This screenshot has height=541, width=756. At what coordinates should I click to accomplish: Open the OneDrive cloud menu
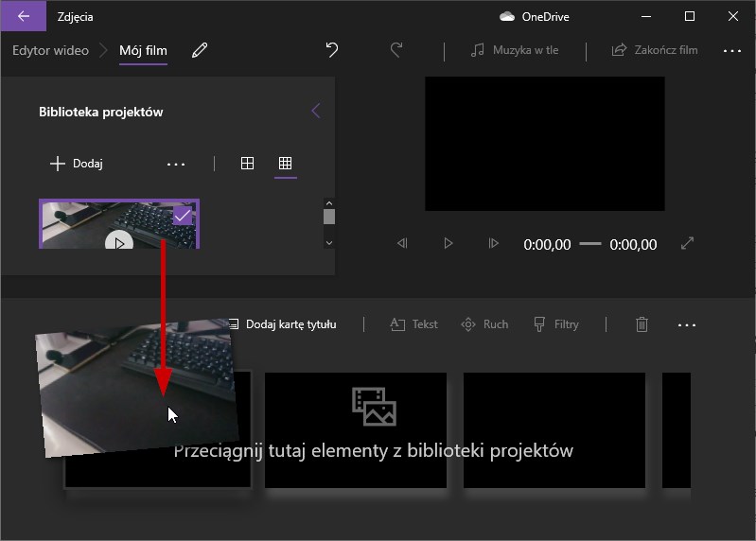(x=535, y=17)
